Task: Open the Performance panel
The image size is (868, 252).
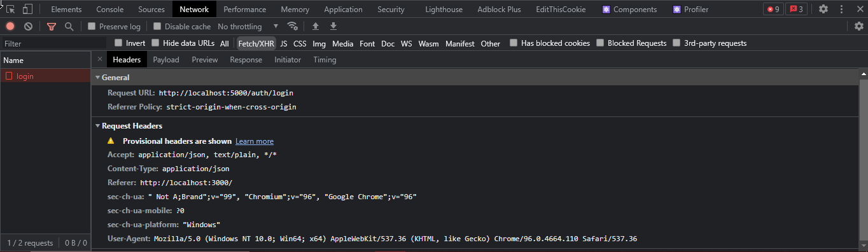Action: click(x=244, y=9)
